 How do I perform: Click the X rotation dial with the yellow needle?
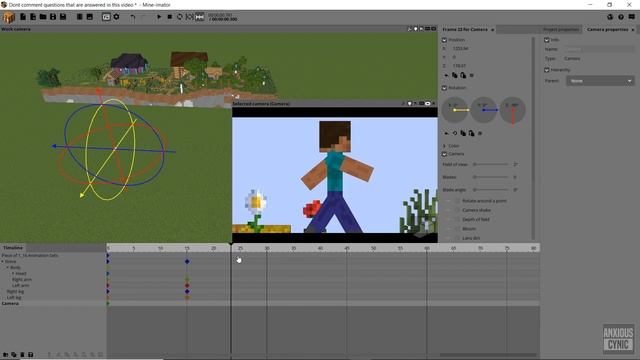coord(455,110)
